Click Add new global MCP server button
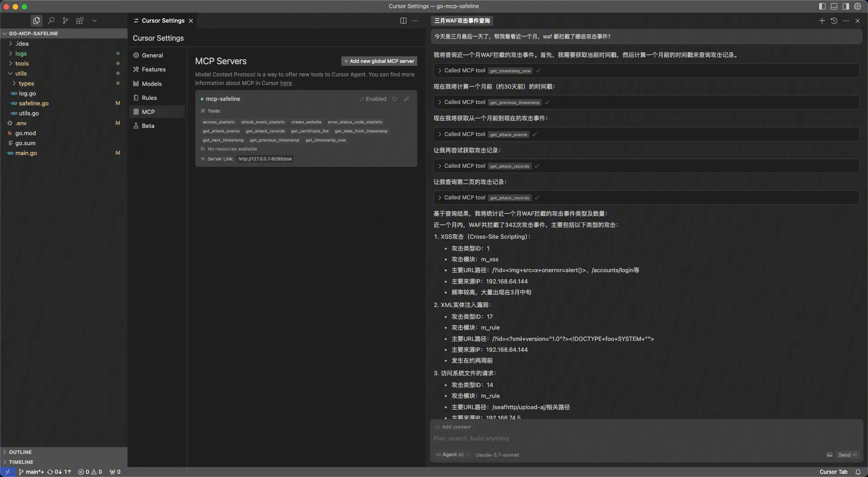 coord(379,61)
